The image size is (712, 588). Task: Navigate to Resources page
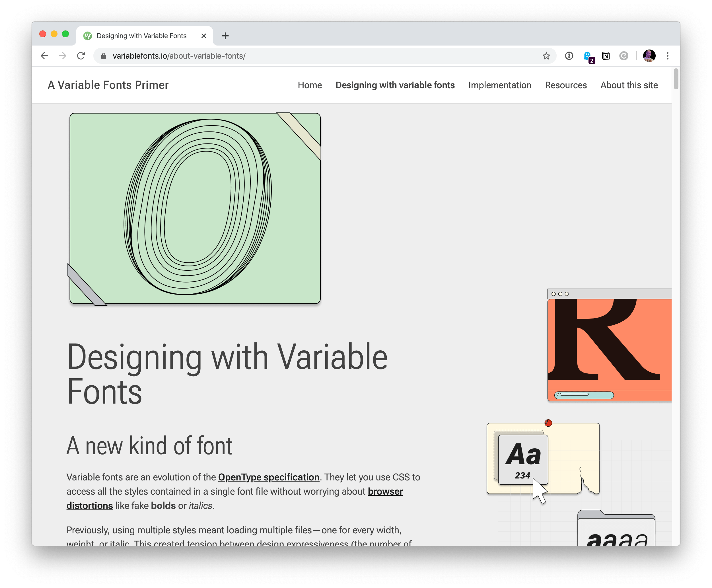point(566,85)
